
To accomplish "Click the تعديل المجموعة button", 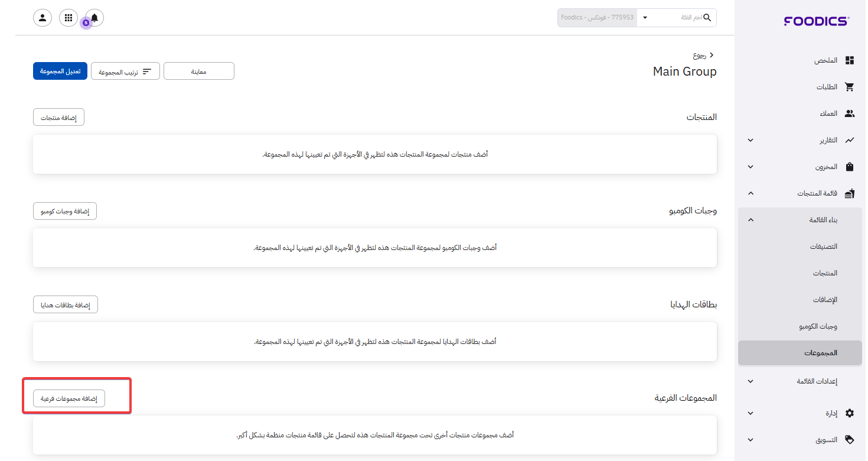I will [60, 71].
